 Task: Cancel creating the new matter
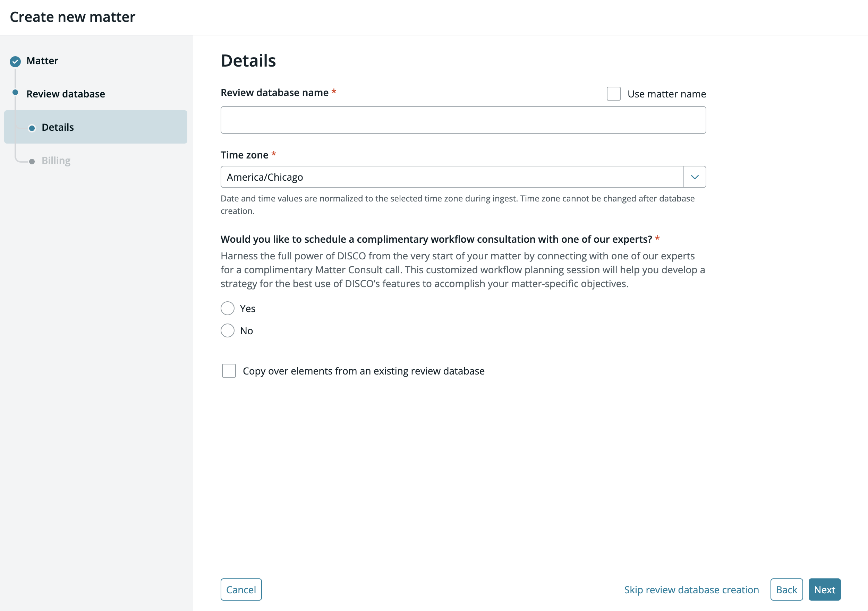click(241, 590)
